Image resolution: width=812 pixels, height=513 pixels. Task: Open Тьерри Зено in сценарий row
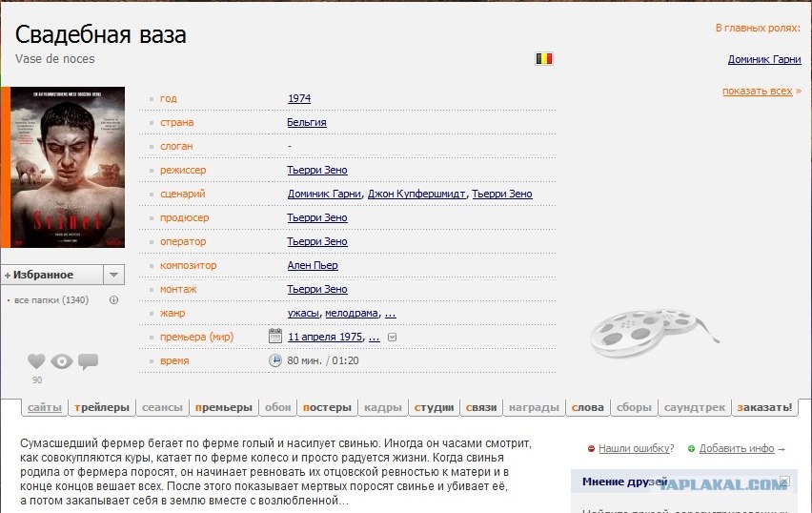pos(502,194)
